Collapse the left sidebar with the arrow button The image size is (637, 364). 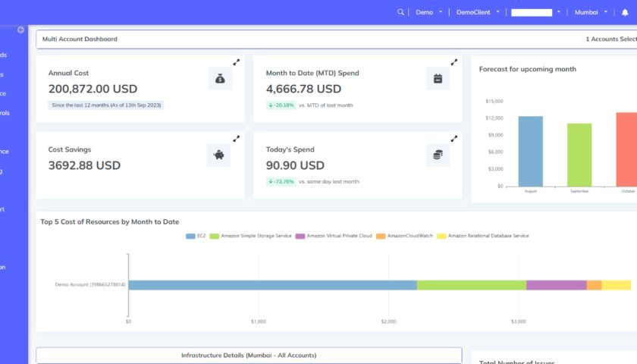pos(20,30)
